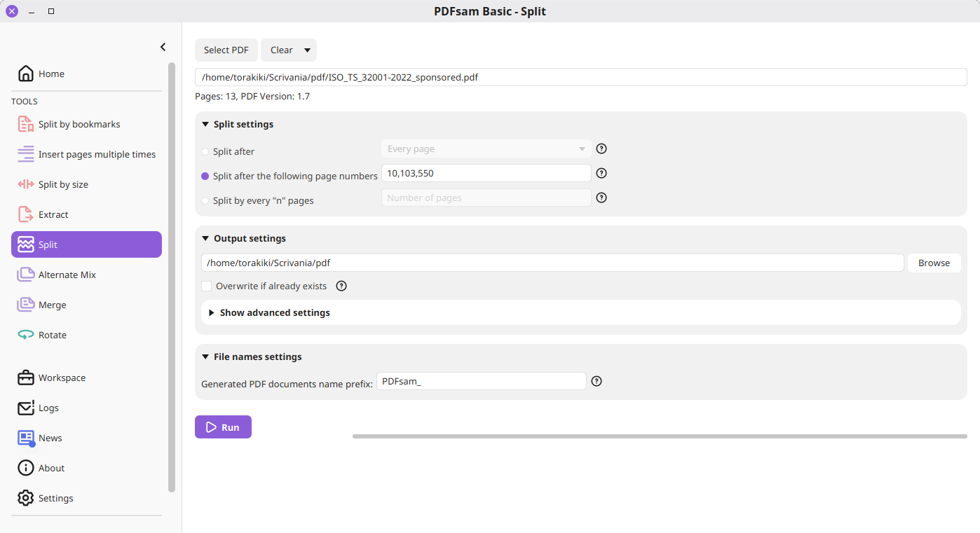Screen dimensions: 980x533
Task: Click the sidebar vertical scrollbar
Action: click(x=172, y=277)
